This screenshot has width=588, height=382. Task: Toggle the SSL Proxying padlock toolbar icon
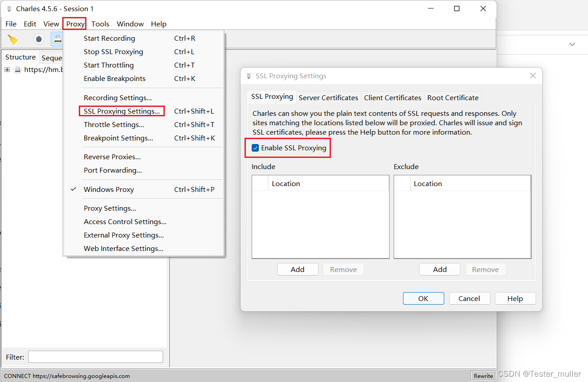[x=57, y=39]
